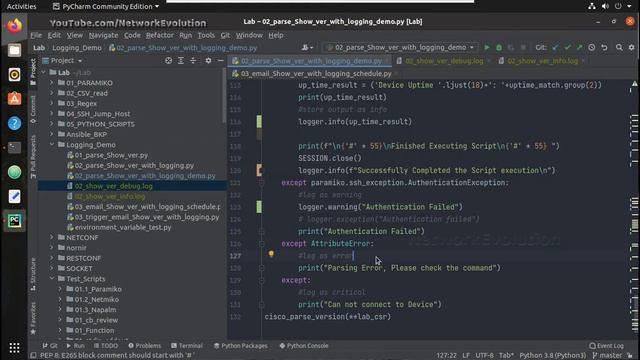Expand the 03_Regex folder
Viewport: 640px width, 360px height.
coord(52,104)
